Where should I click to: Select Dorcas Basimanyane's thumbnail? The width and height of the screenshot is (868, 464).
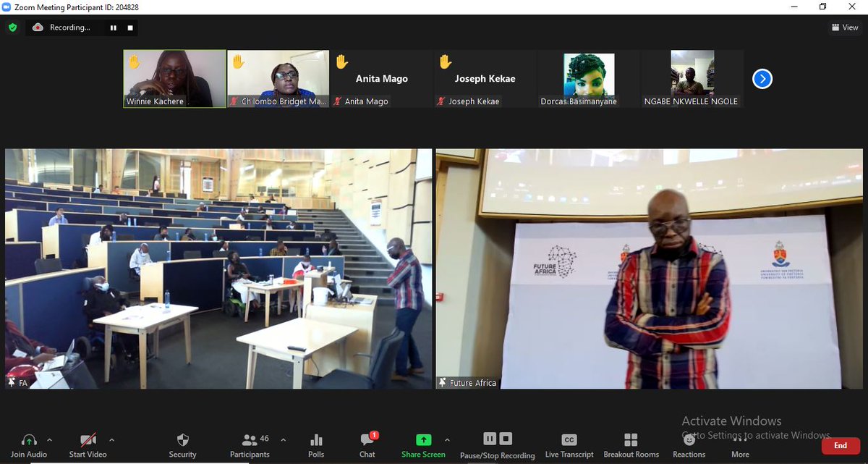589,79
